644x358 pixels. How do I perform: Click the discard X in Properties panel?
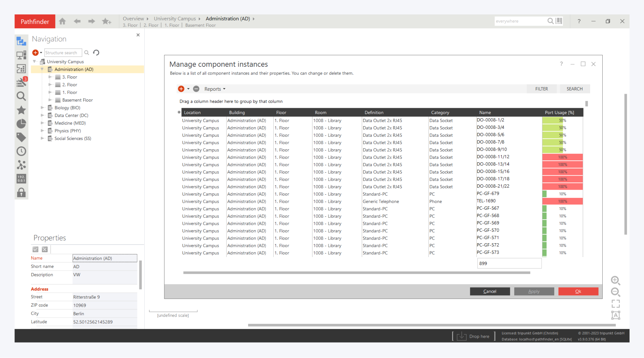pos(45,249)
